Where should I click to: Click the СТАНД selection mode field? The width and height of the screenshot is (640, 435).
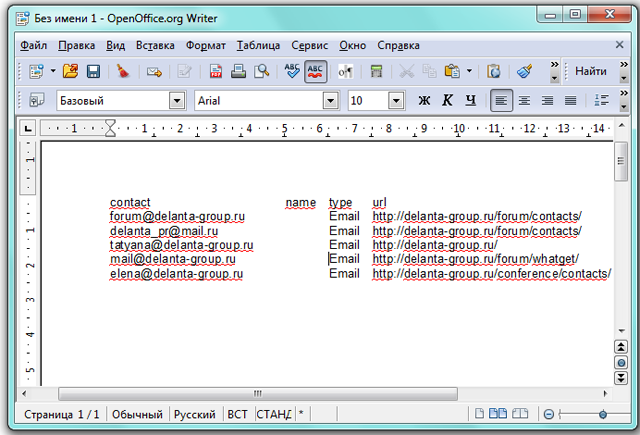[274, 415]
